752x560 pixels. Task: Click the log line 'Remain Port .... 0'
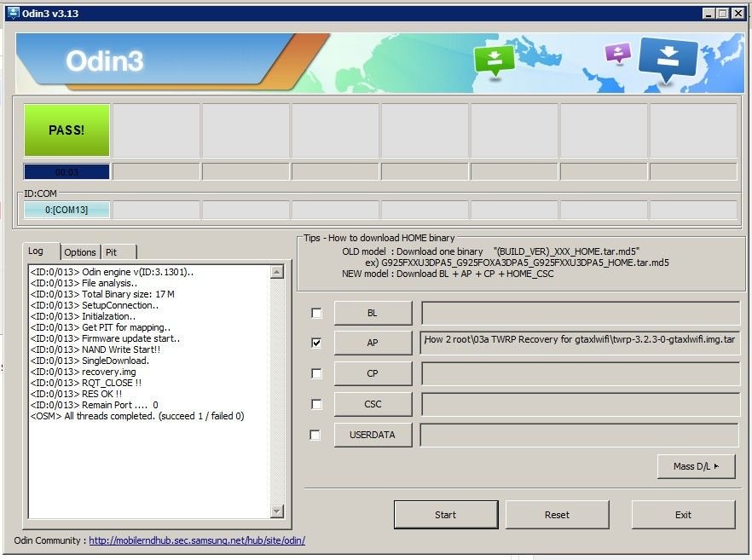(94, 405)
